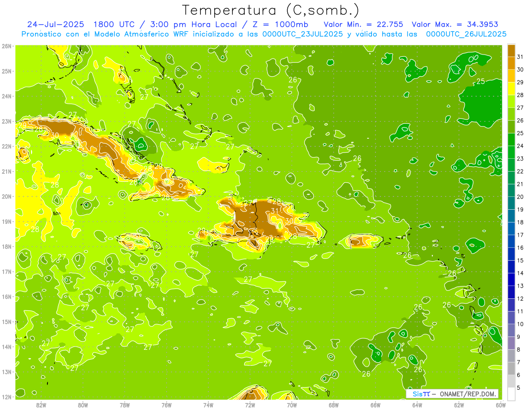The width and height of the screenshot is (532, 411).
Task: Click the "76W" longitude axis label
Action: 166,405
